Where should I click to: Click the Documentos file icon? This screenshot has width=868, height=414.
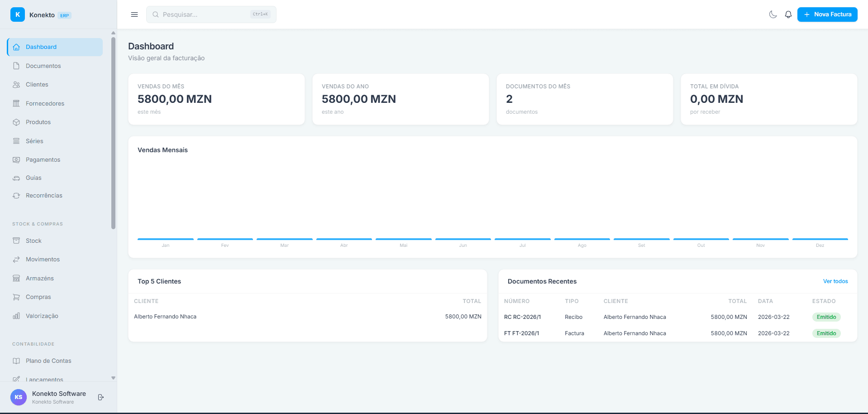(16, 66)
